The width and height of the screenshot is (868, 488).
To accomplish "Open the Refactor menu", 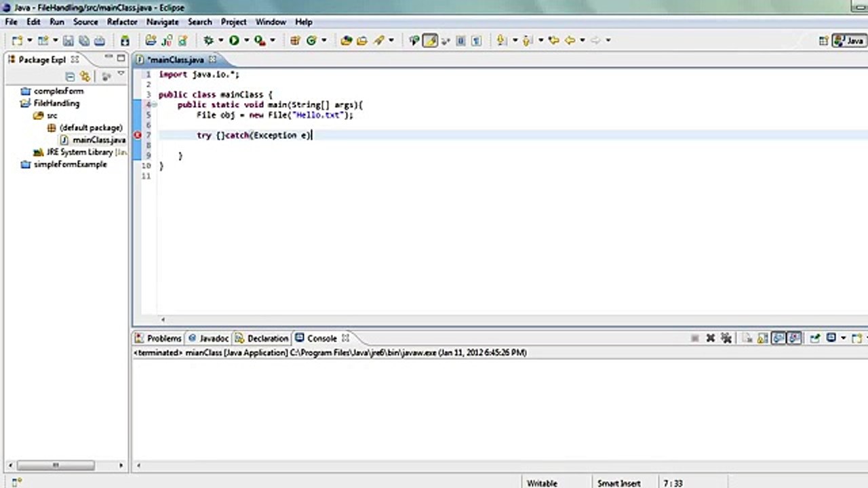I will (x=122, y=22).
